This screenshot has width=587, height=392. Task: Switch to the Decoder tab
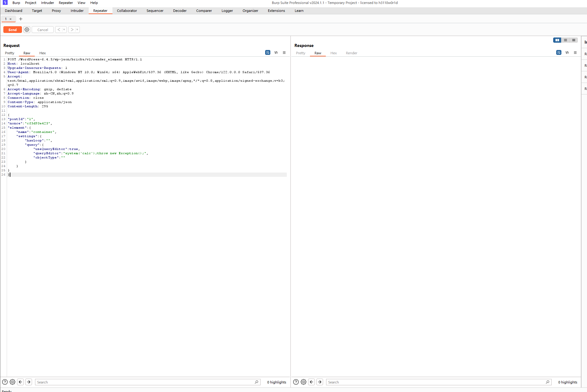180,11
